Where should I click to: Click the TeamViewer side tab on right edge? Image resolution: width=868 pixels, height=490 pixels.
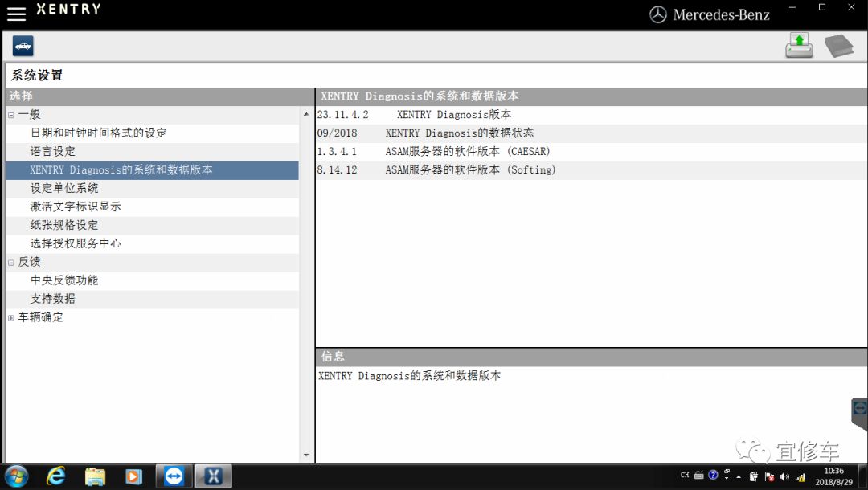860,414
